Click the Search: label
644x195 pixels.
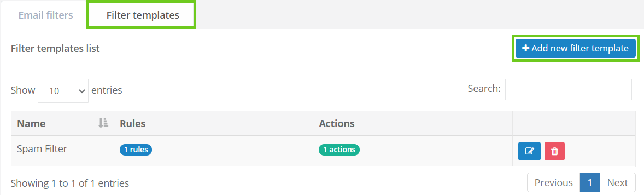484,88
